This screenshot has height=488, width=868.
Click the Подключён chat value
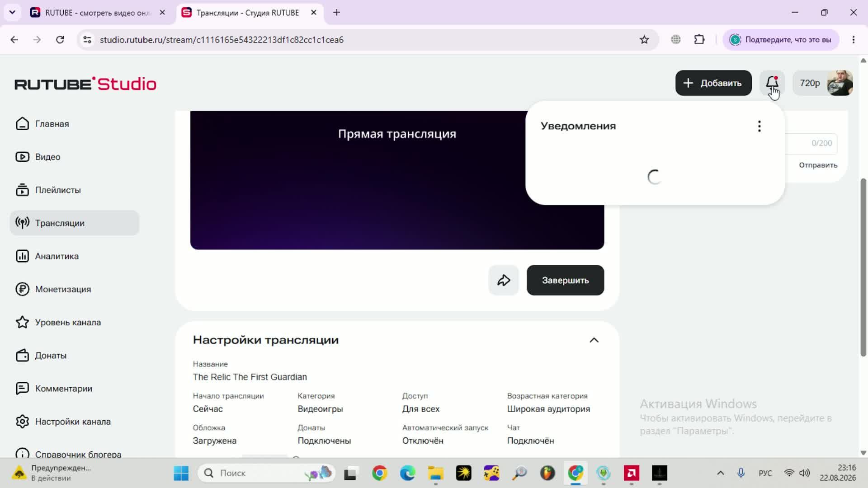[530, 441]
